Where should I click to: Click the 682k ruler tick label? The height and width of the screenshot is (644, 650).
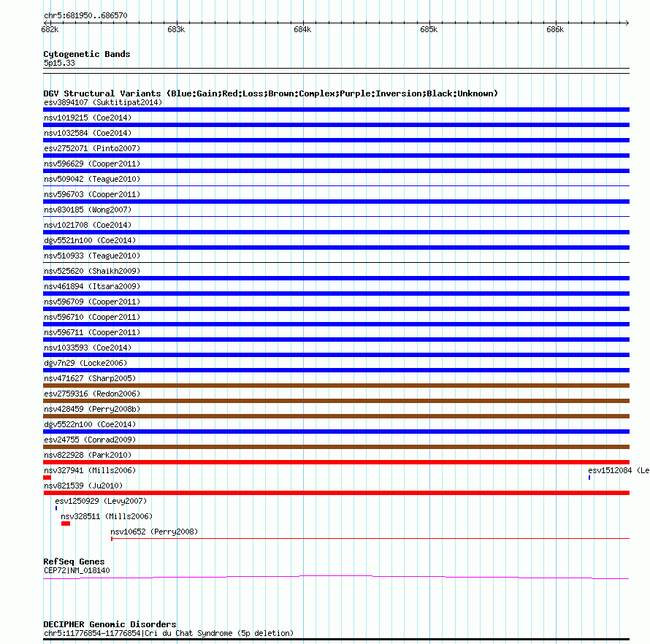point(50,29)
